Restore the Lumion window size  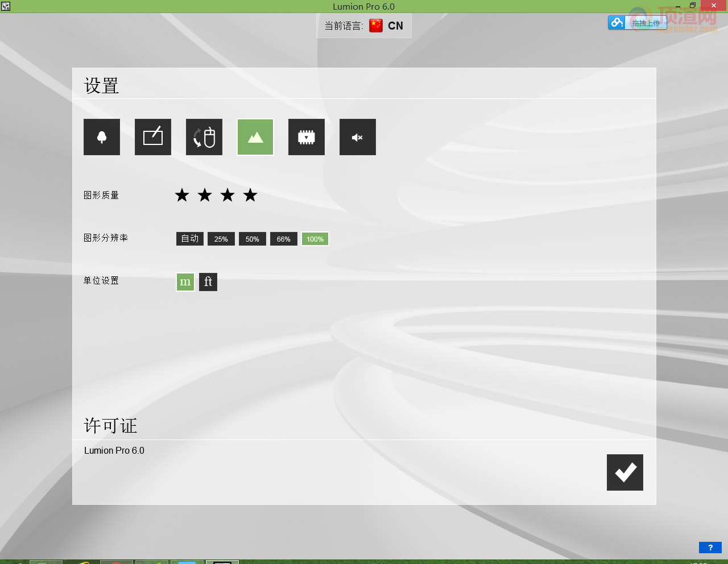tap(692, 6)
